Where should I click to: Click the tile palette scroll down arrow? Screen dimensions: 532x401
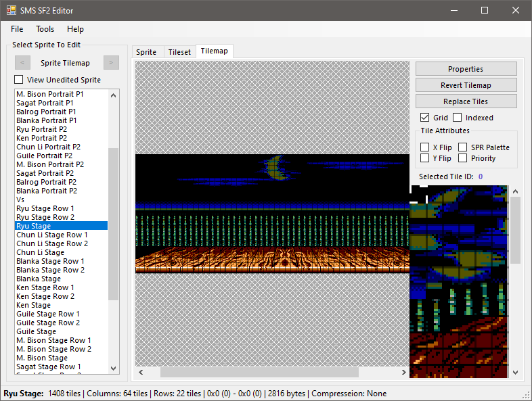coord(515,373)
